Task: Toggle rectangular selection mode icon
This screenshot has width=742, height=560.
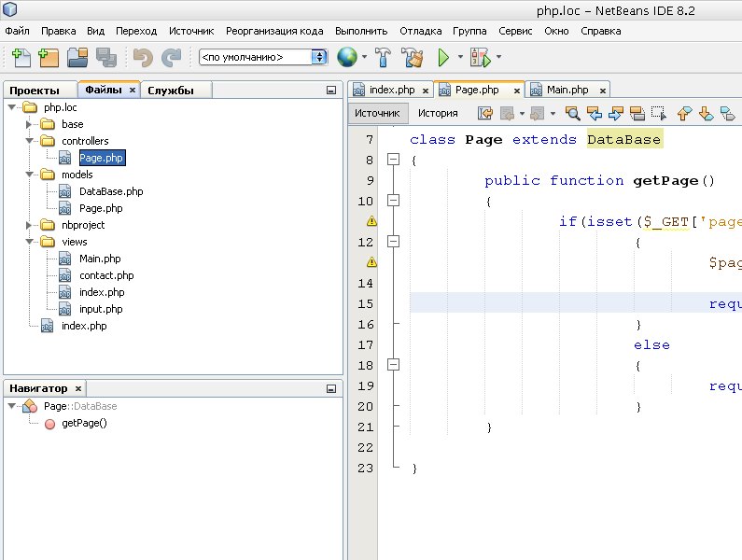Action: click(x=659, y=114)
